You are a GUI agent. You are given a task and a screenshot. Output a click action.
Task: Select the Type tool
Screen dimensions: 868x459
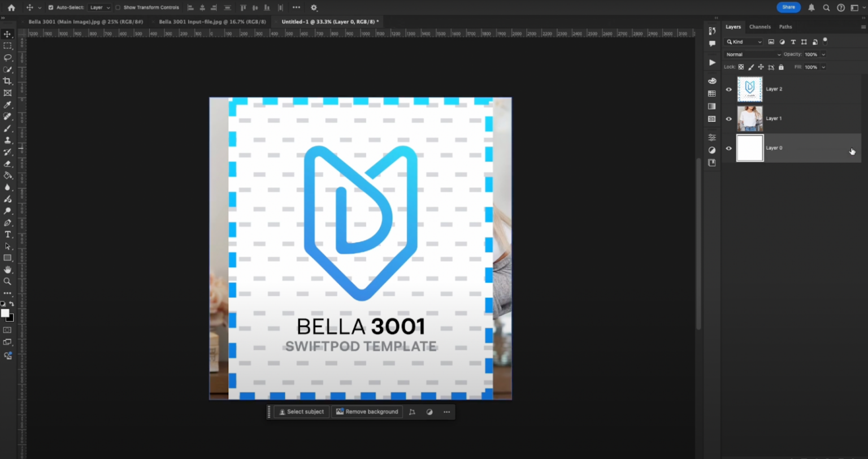tap(7, 234)
